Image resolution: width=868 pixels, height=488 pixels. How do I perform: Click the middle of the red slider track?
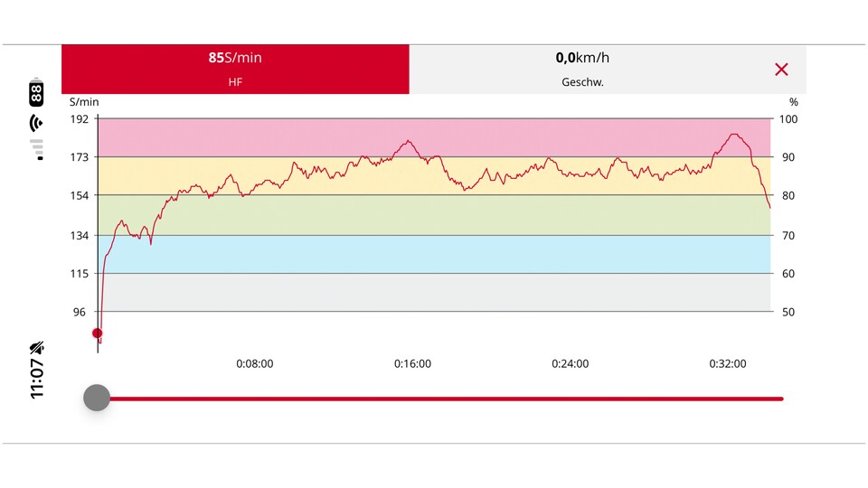[439, 399]
